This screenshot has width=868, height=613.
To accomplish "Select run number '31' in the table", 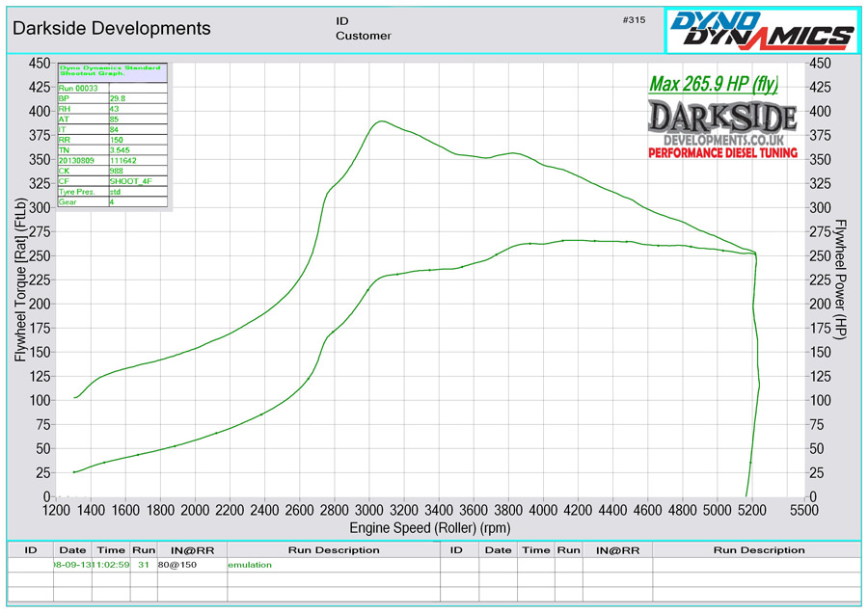I will click(144, 565).
